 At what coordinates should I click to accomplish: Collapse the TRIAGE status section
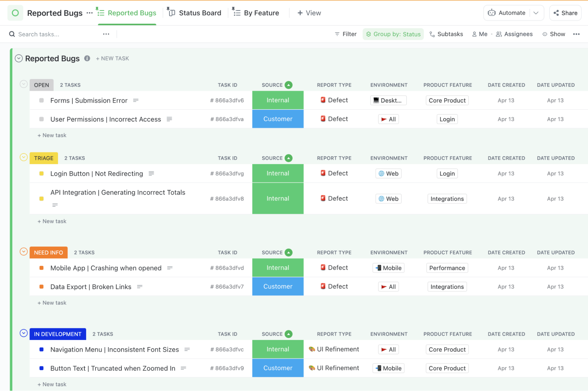24,158
